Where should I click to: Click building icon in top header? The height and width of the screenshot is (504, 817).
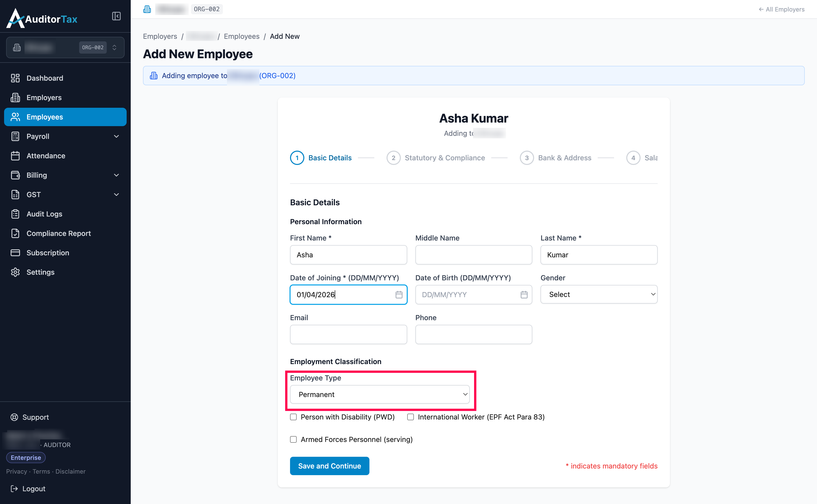point(147,9)
